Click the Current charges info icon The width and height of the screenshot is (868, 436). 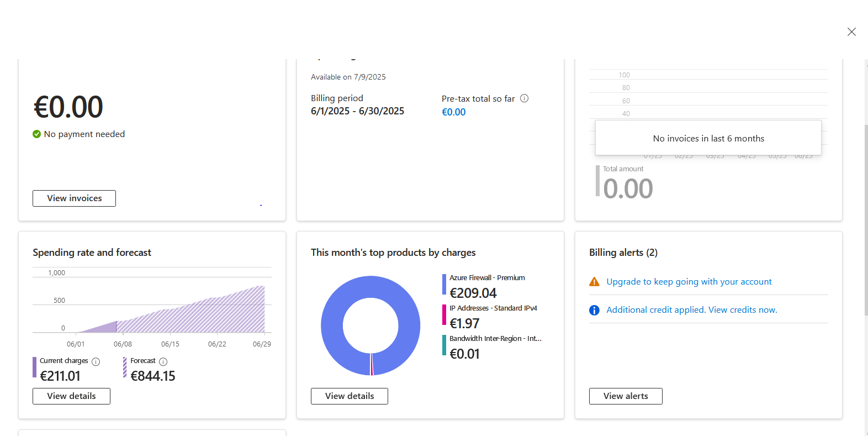96,362
